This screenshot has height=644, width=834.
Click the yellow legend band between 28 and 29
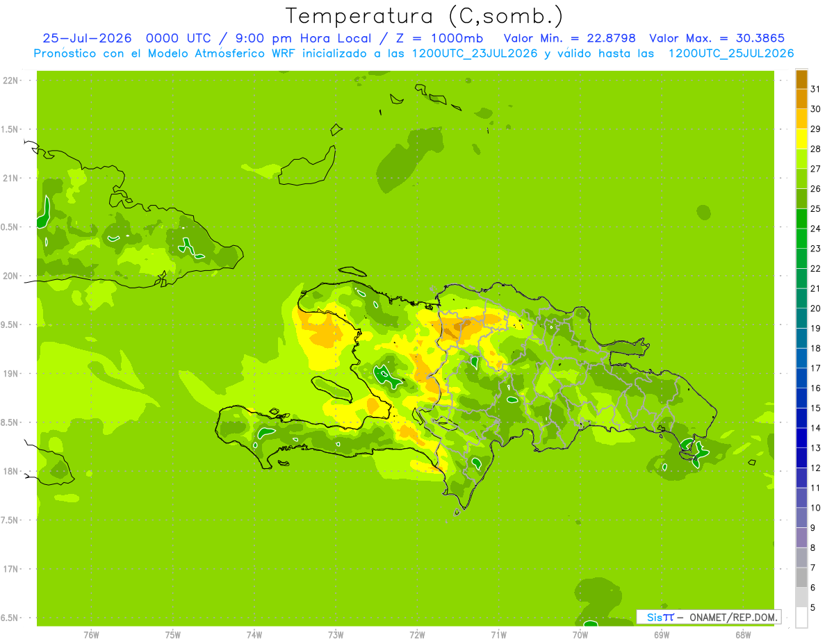coord(801,139)
